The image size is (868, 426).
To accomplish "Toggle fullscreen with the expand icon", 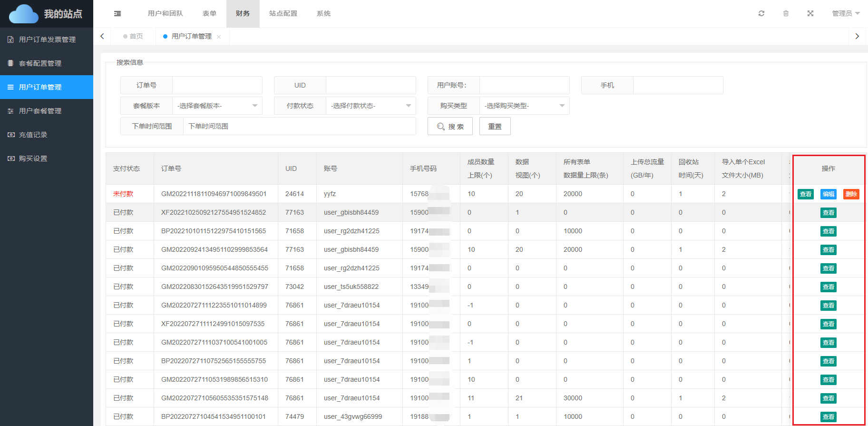I will click(810, 13).
